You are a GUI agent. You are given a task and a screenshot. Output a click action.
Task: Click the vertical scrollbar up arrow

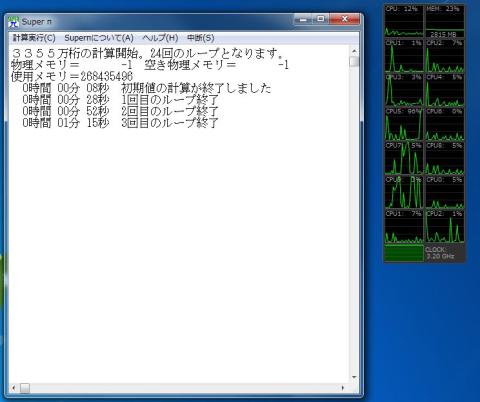click(x=354, y=51)
